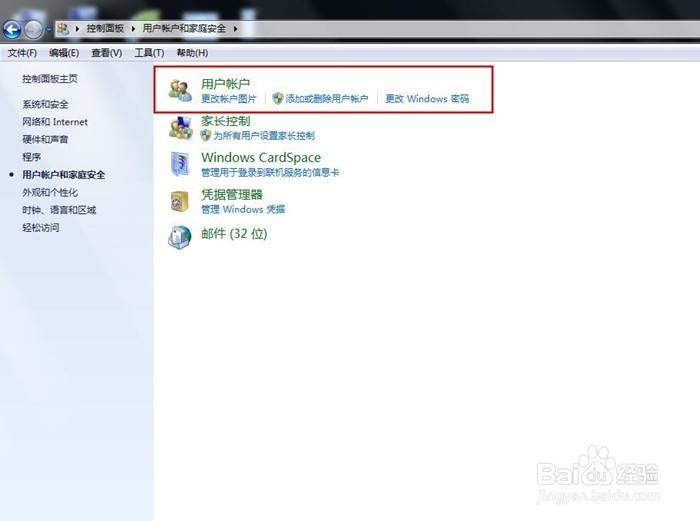Click the 凭据管理器 vault icon
Viewport: 700px width, 521px height.
tap(180, 201)
